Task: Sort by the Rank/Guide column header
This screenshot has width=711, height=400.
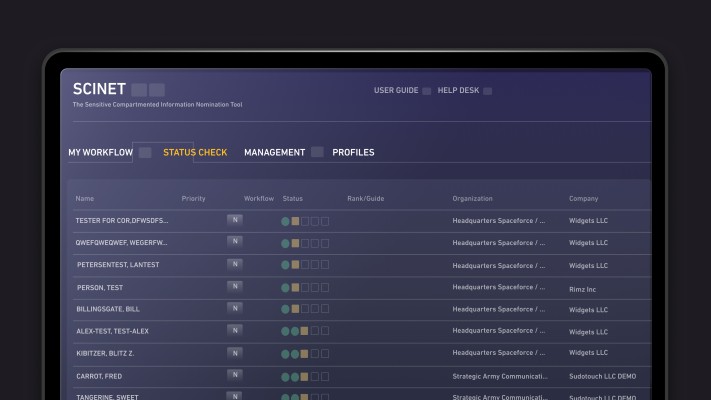Action: coord(365,199)
